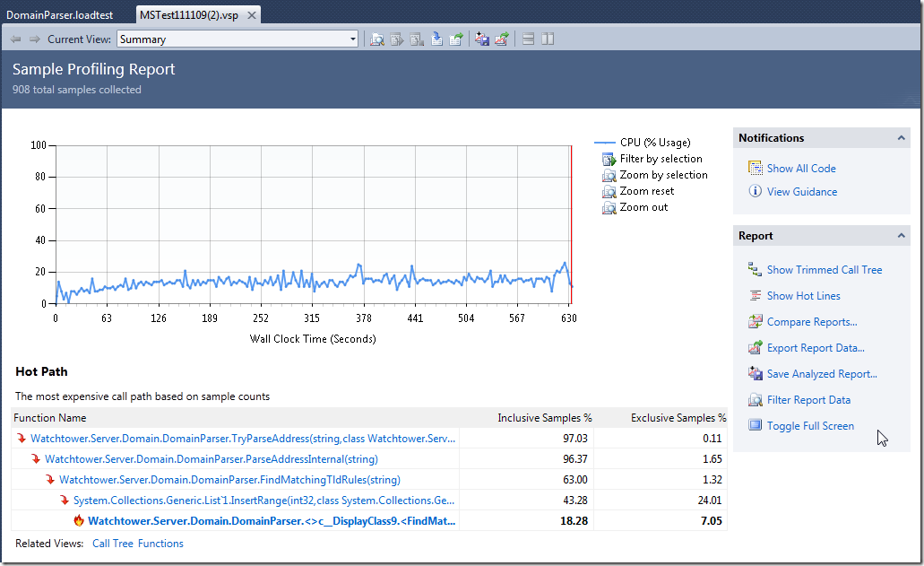Click the Function Name column header

pos(50,418)
